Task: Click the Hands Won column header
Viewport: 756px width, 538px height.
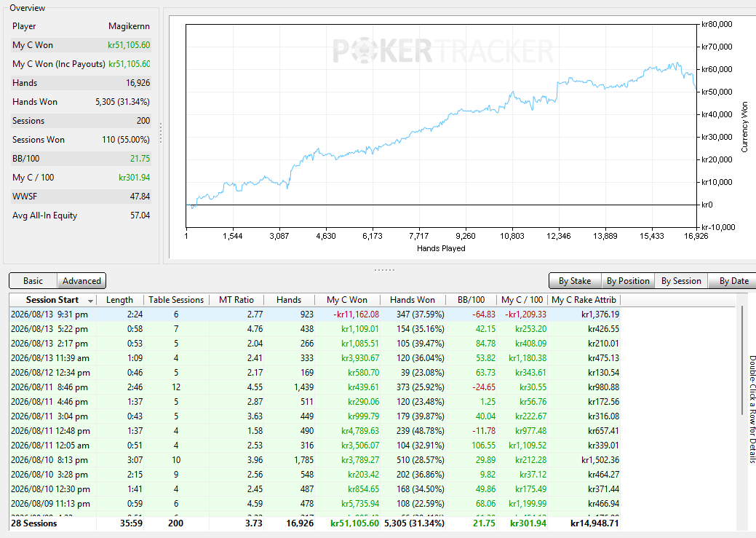Action: [413, 300]
